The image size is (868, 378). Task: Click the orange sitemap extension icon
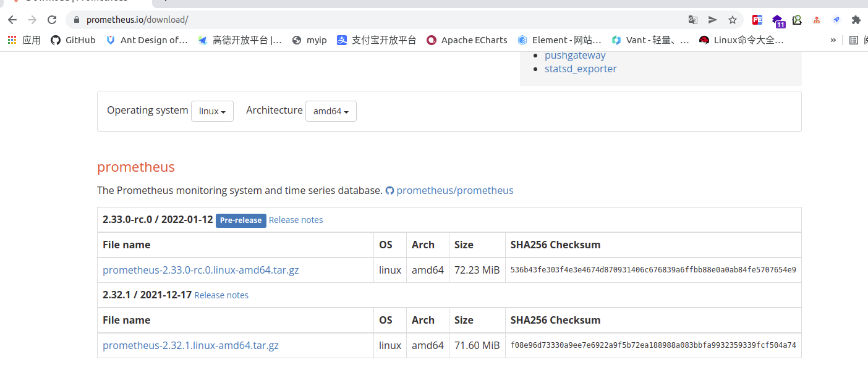[x=817, y=20]
